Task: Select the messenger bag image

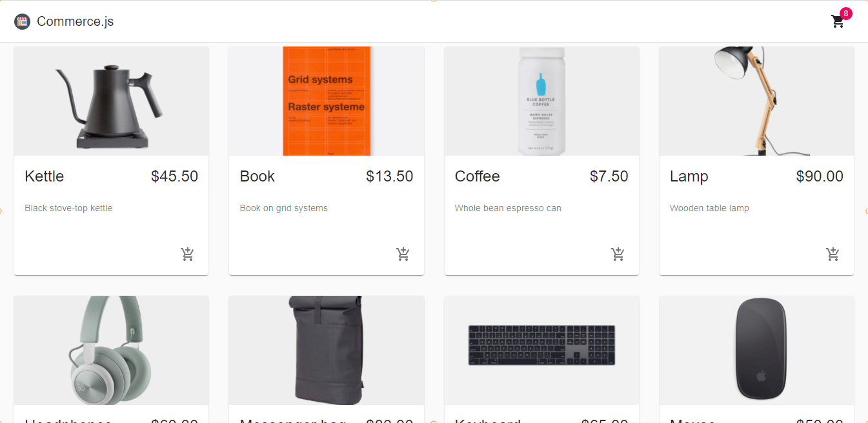Action: click(327, 351)
